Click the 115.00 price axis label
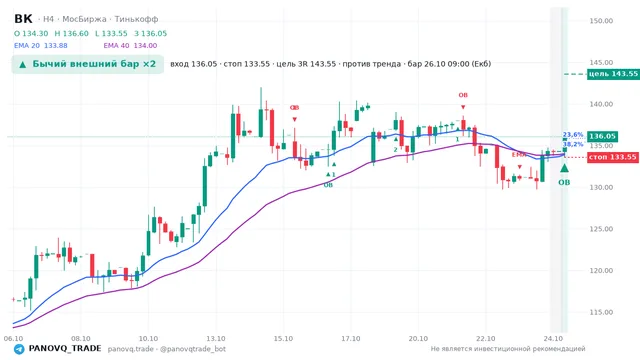The image size is (640, 360). point(601,312)
